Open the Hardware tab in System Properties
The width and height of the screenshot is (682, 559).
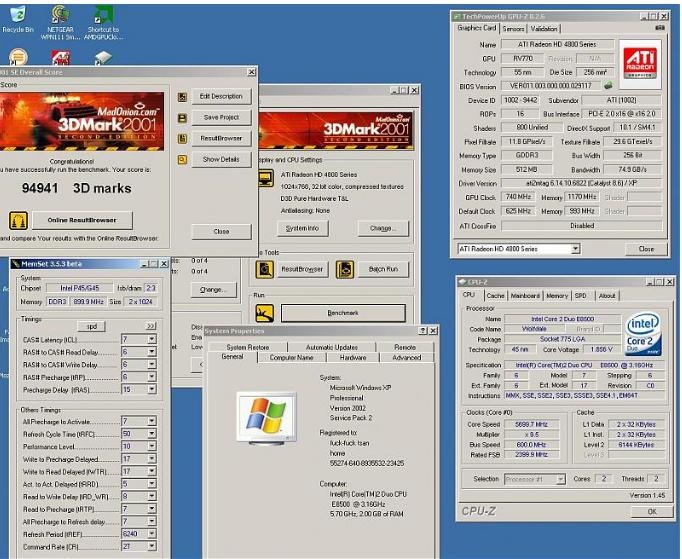(353, 358)
